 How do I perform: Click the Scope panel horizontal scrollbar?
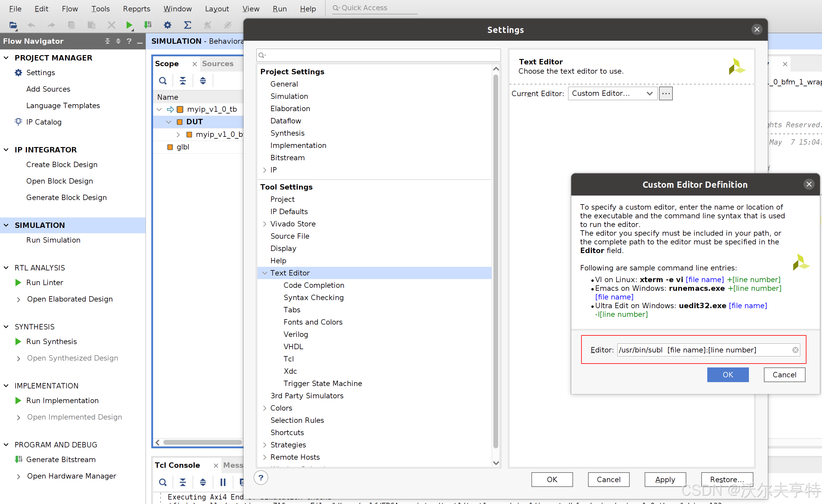tap(203, 442)
